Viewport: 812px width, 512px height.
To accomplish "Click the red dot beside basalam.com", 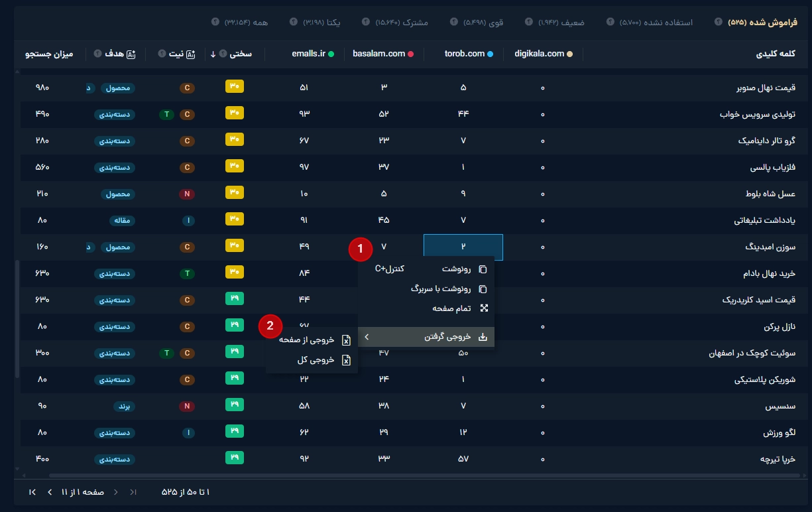I will pyautogui.click(x=410, y=54).
